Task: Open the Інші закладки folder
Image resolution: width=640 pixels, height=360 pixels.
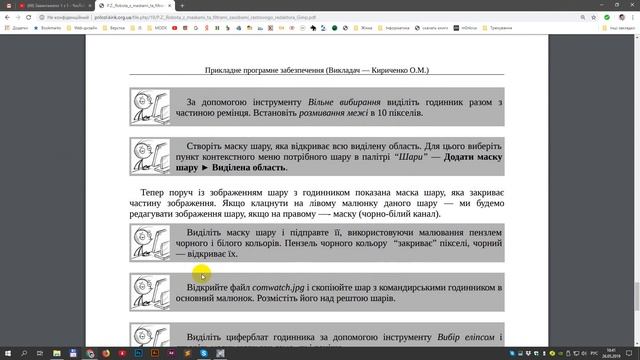Action: pyautogui.click(x=619, y=28)
